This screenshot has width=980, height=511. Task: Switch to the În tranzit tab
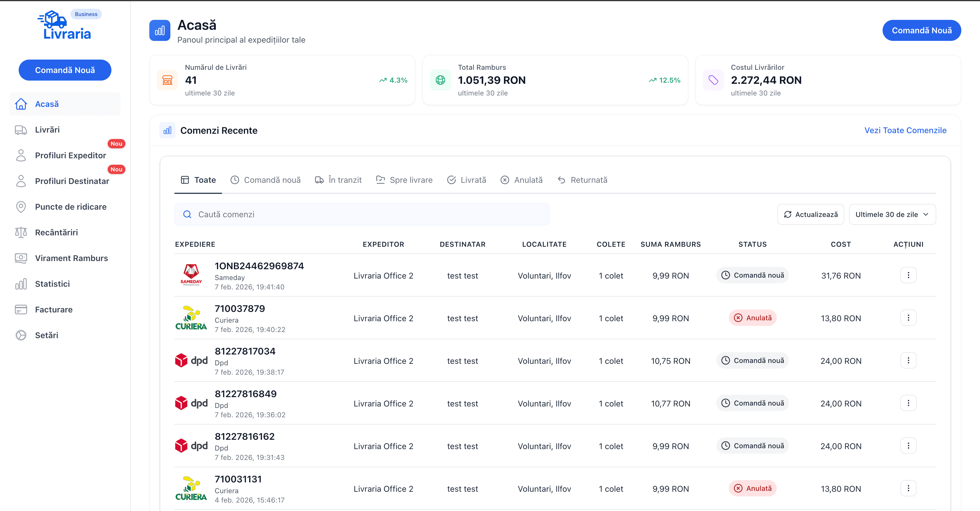pyautogui.click(x=338, y=180)
